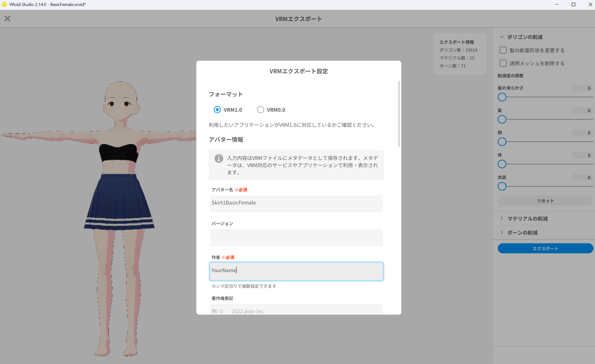Click the エクスポート情報 heading

tap(456, 42)
